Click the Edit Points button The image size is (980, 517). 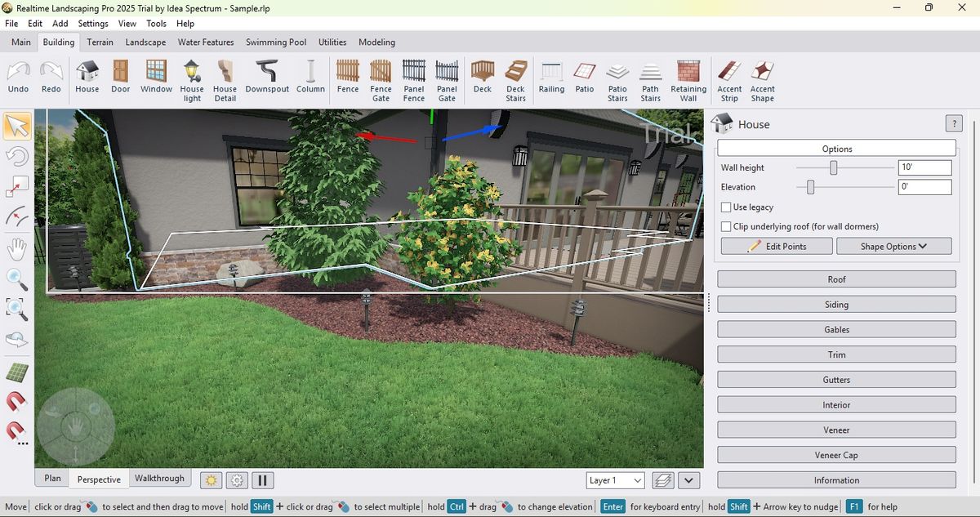(776, 245)
